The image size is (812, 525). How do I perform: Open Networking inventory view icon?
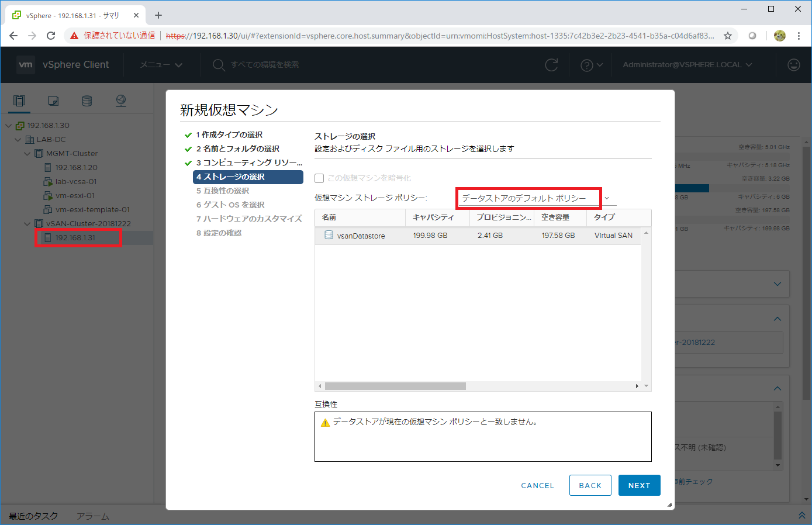coord(121,101)
